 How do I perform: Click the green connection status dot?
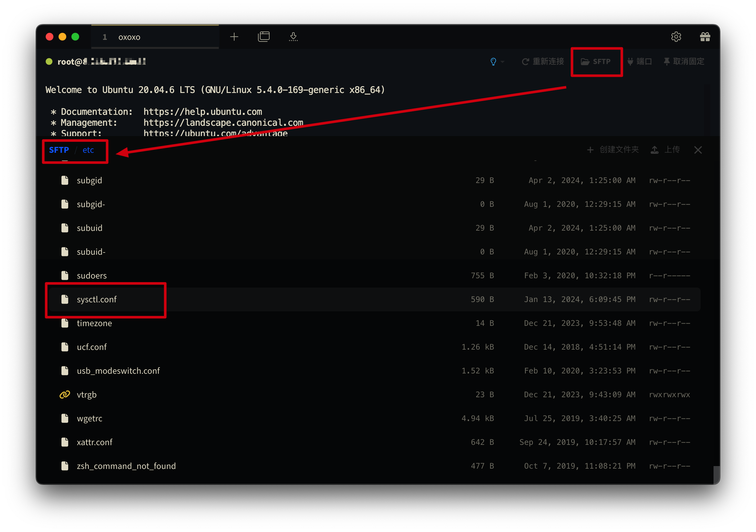49,61
